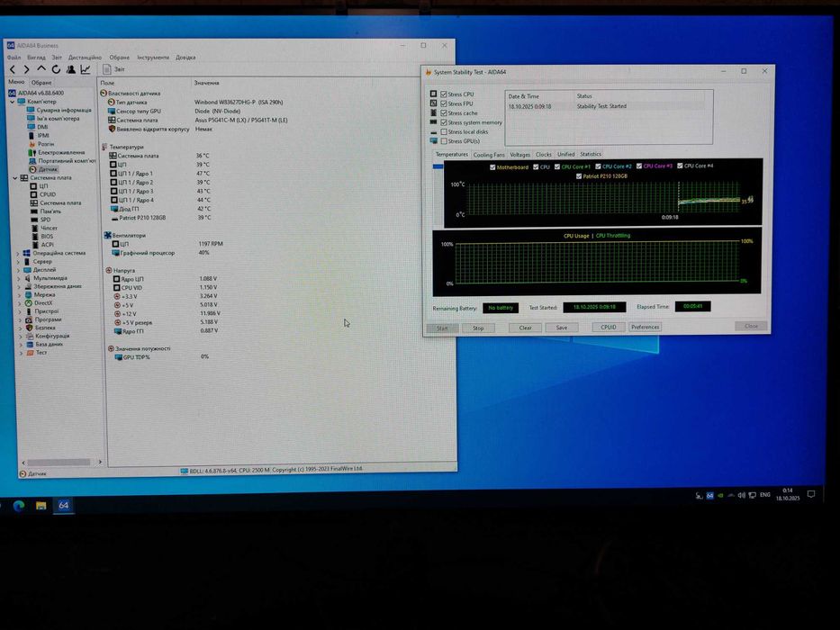The image size is (840, 630).
Task: Select Портативний комп'ютер in the tree
Action: click(x=61, y=161)
